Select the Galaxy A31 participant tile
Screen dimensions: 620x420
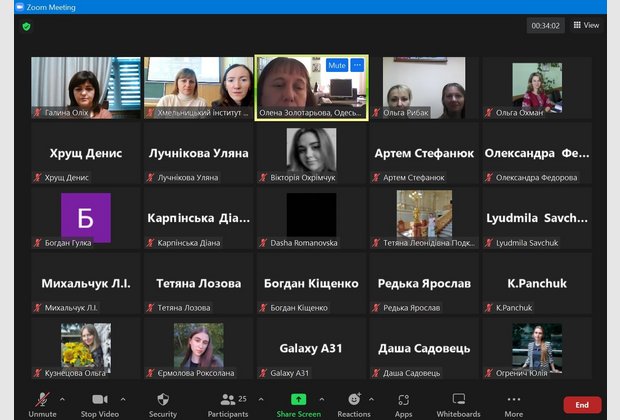point(311,348)
